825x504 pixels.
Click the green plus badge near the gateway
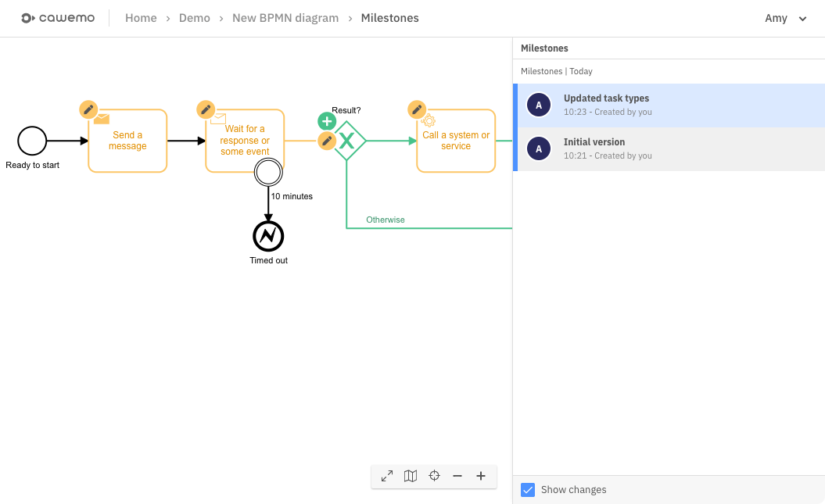coord(327,121)
